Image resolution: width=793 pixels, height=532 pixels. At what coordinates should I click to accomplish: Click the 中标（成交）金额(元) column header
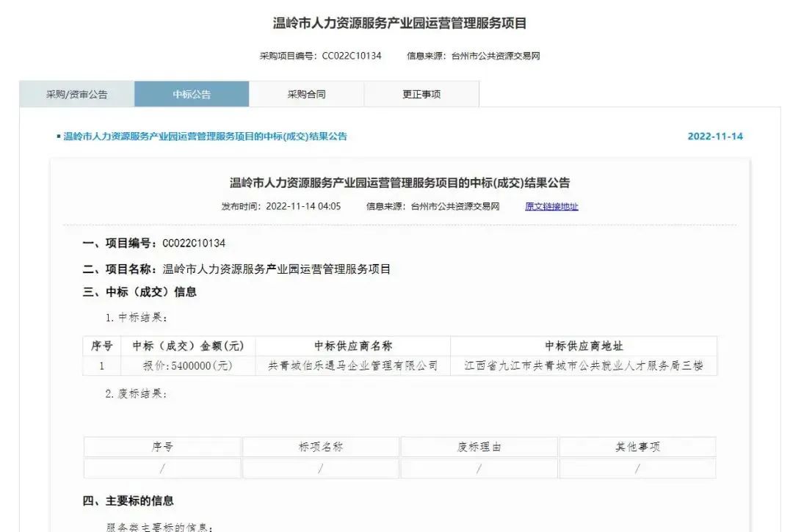(x=188, y=346)
